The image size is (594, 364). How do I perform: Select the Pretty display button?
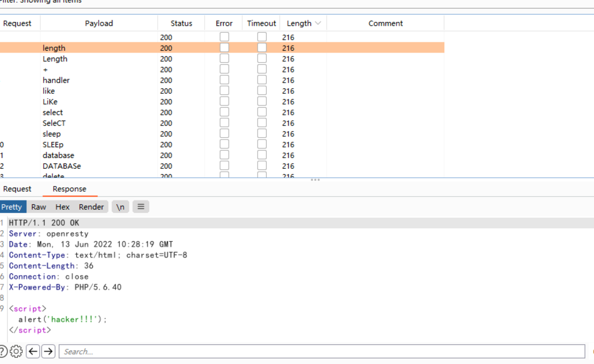pos(13,206)
